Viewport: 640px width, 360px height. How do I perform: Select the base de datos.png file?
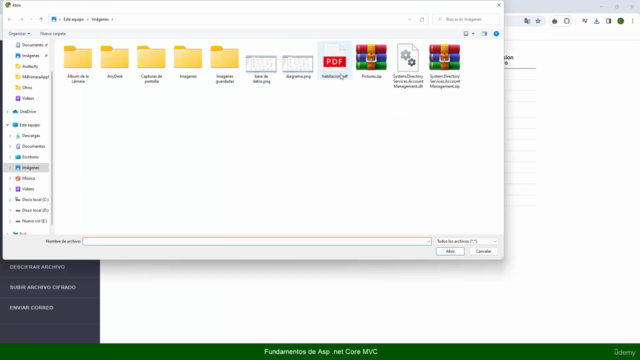point(261,68)
